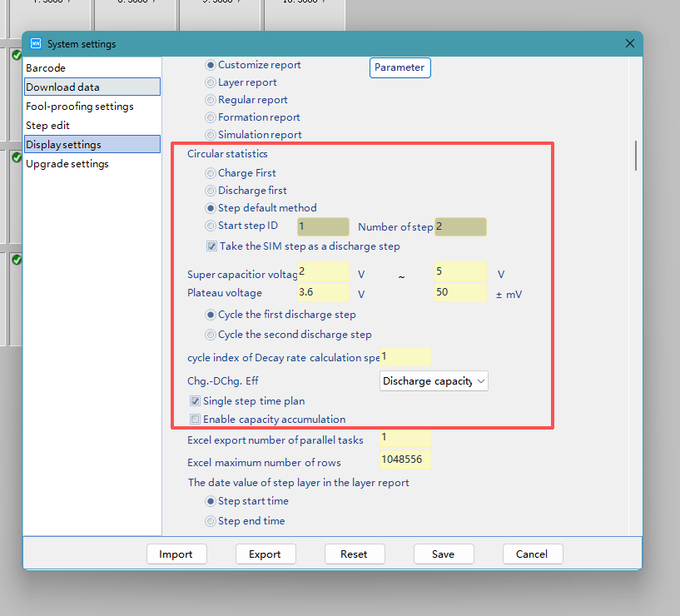This screenshot has width=680, height=616.
Task: Click the bottom green checkmark channel status icon
Action: 15,259
